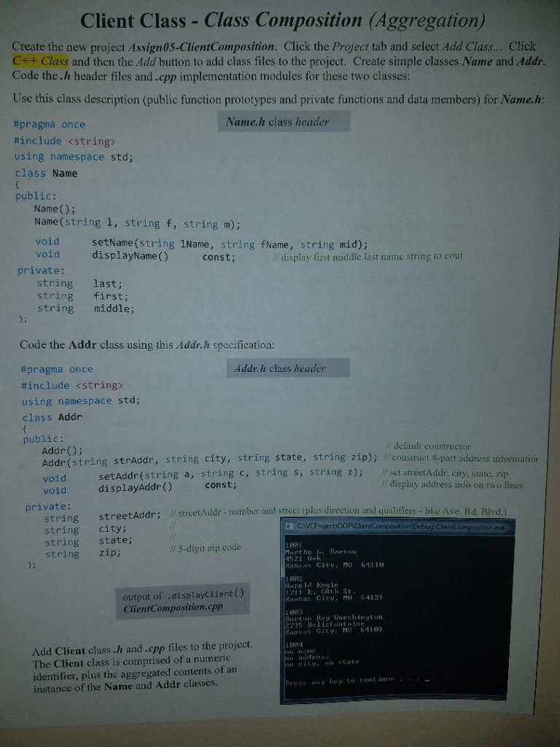This screenshot has width=560, height=747.
Task: Click the "// 5-digit zip code" comment
Action: point(205,547)
